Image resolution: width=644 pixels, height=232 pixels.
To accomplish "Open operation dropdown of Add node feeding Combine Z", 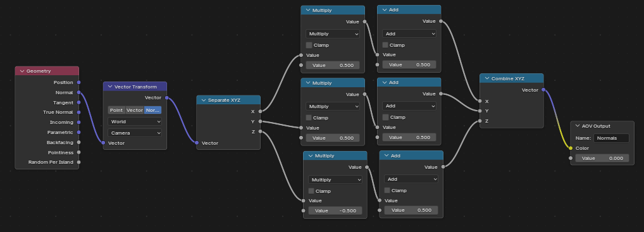I will tap(411, 179).
